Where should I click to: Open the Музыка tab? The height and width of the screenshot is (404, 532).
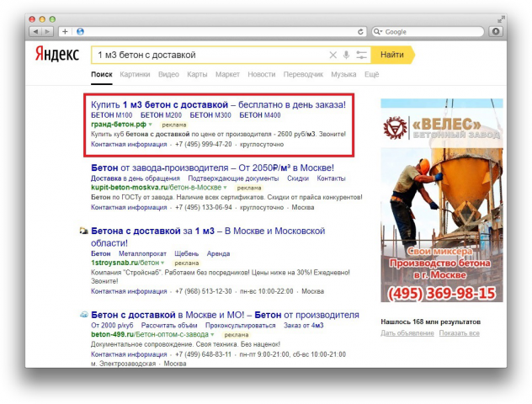point(343,74)
